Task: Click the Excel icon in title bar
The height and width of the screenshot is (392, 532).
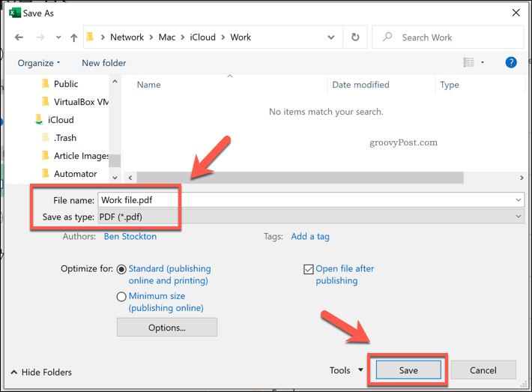Action: pos(14,13)
